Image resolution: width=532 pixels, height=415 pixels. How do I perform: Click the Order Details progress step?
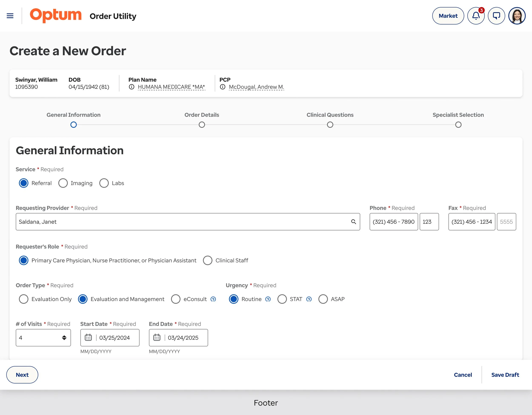202,125
